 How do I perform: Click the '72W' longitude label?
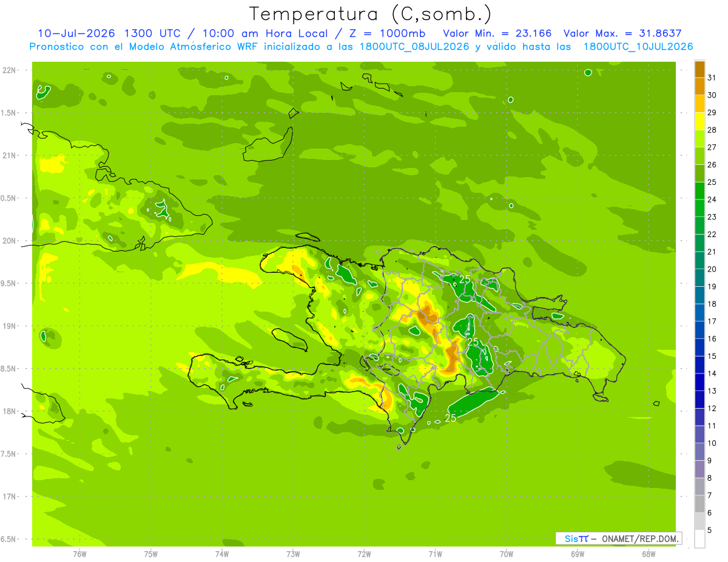tap(364, 554)
